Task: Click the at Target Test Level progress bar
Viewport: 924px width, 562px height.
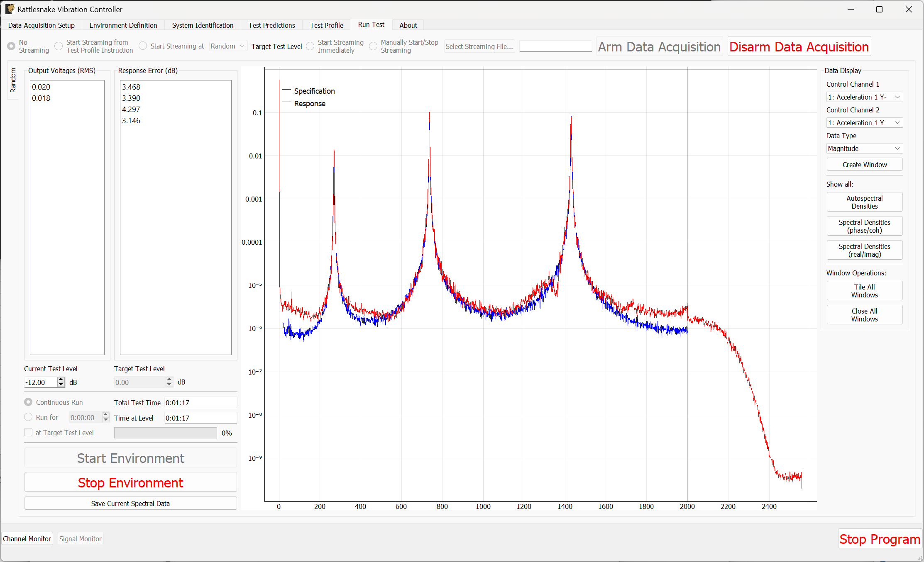Action: click(x=165, y=432)
